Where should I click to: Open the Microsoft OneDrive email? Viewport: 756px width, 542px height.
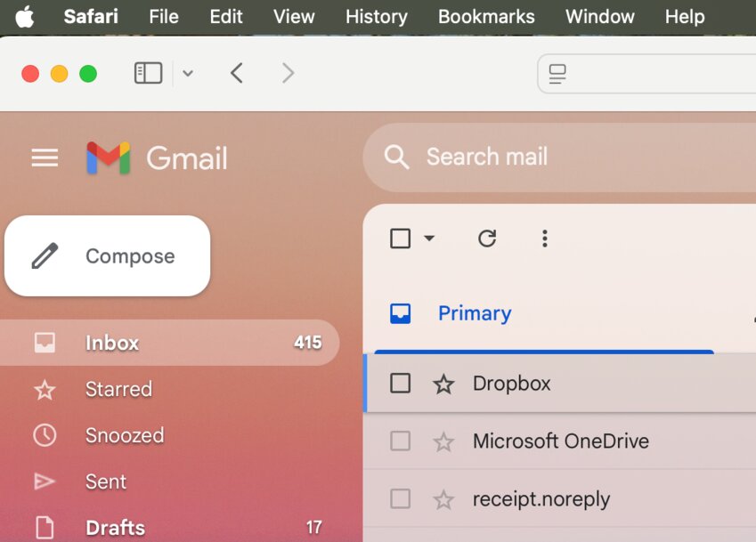point(561,441)
